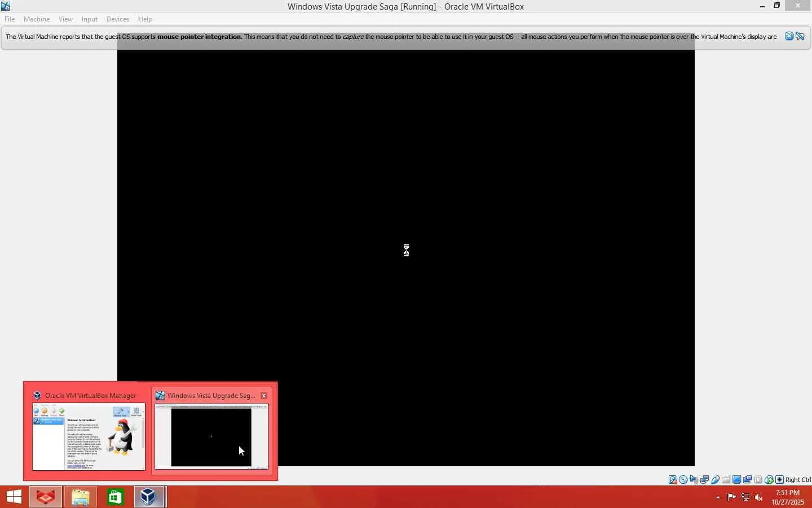Click the VM window title bar icon

[6, 6]
